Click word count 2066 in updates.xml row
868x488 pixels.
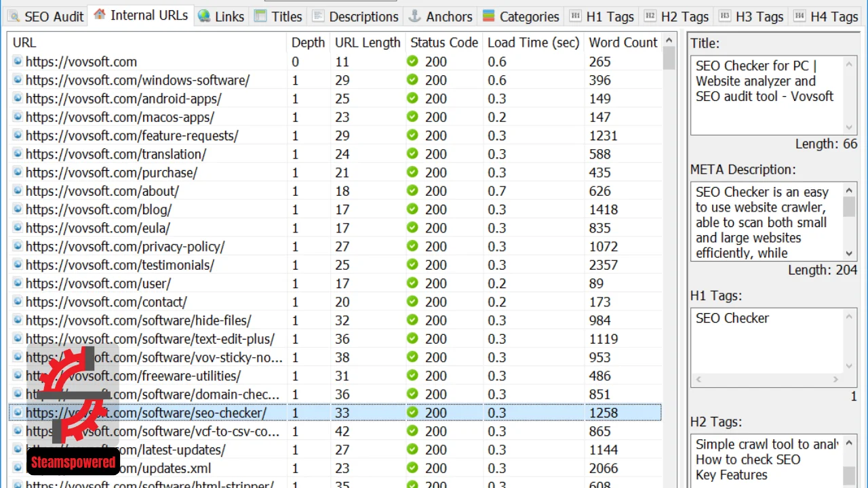click(x=604, y=468)
